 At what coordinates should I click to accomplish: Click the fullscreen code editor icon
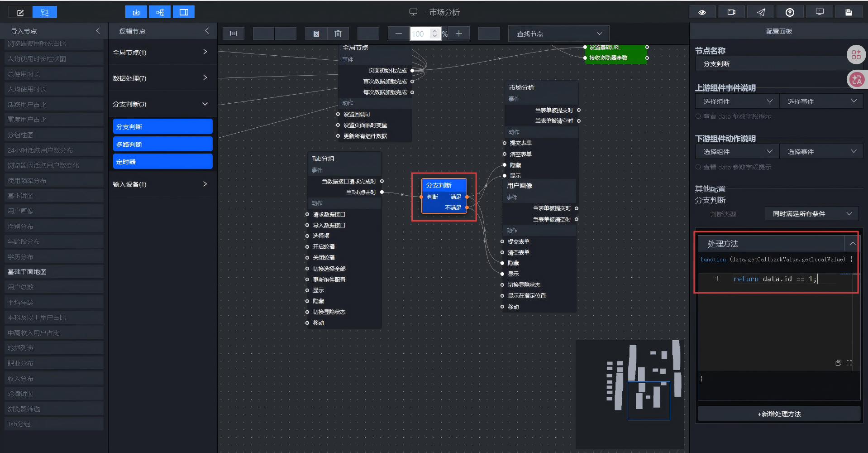(849, 363)
